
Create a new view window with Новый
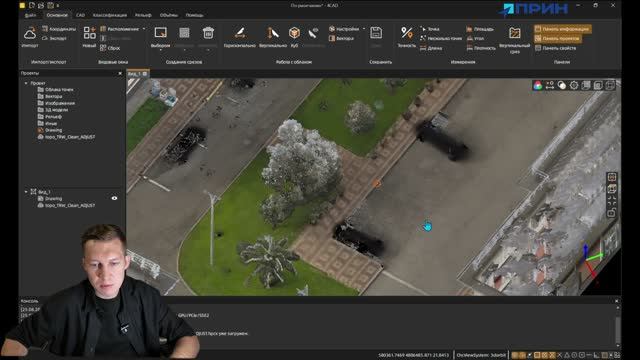pyautogui.click(x=89, y=37)
